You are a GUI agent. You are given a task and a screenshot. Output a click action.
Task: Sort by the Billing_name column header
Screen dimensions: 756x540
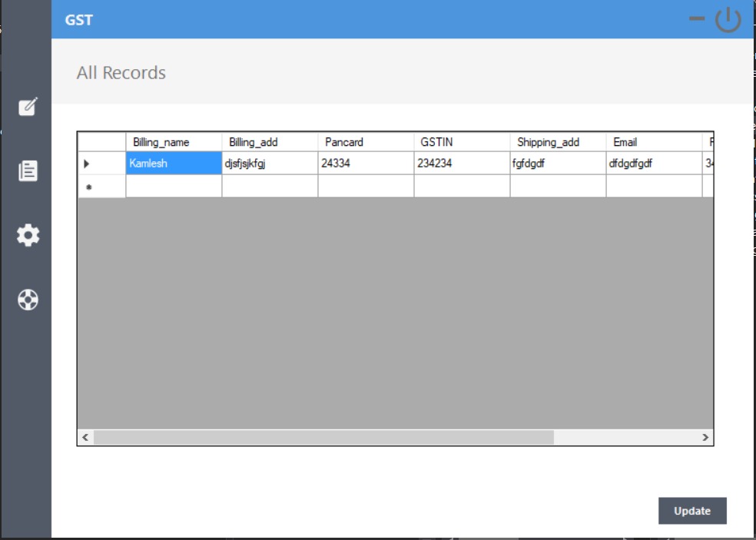coord(174,142)
